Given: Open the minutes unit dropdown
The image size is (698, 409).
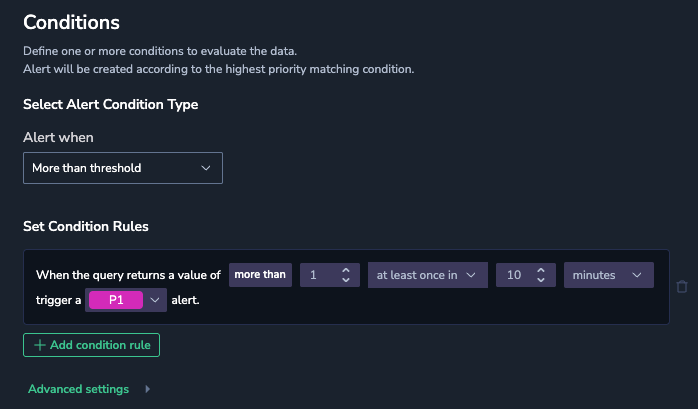Looking at the screenshot, I should pos(609,275).
